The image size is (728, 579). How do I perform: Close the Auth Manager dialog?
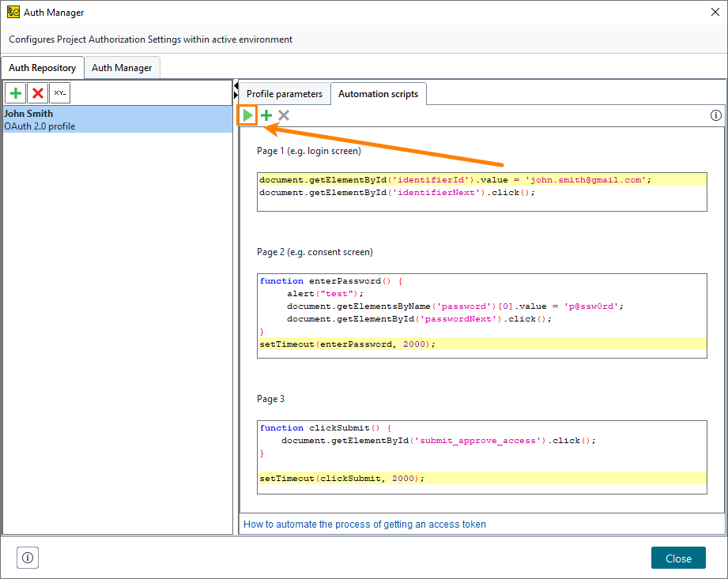coord(677,558)
